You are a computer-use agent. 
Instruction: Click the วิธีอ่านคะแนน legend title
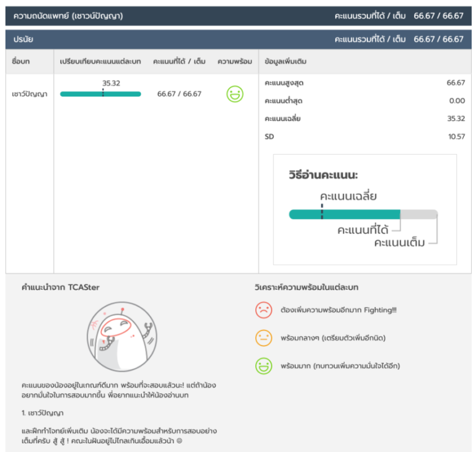[323, 175]
